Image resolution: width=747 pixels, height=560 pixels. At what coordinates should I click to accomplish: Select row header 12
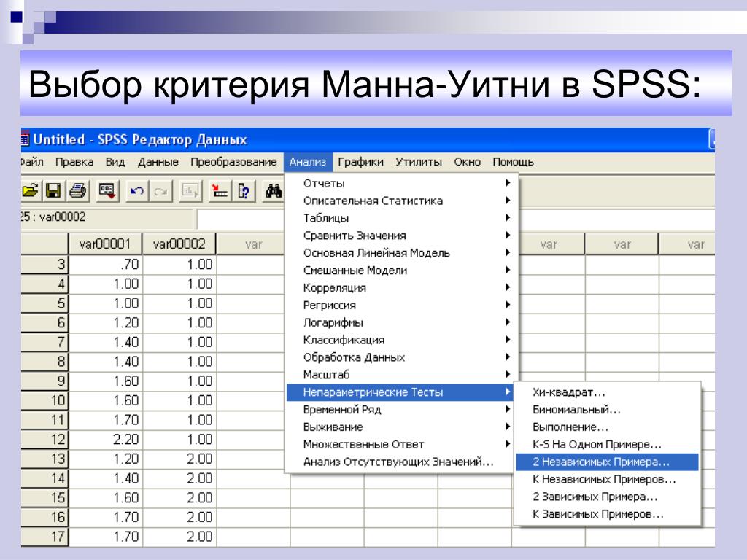coord(44,439)
